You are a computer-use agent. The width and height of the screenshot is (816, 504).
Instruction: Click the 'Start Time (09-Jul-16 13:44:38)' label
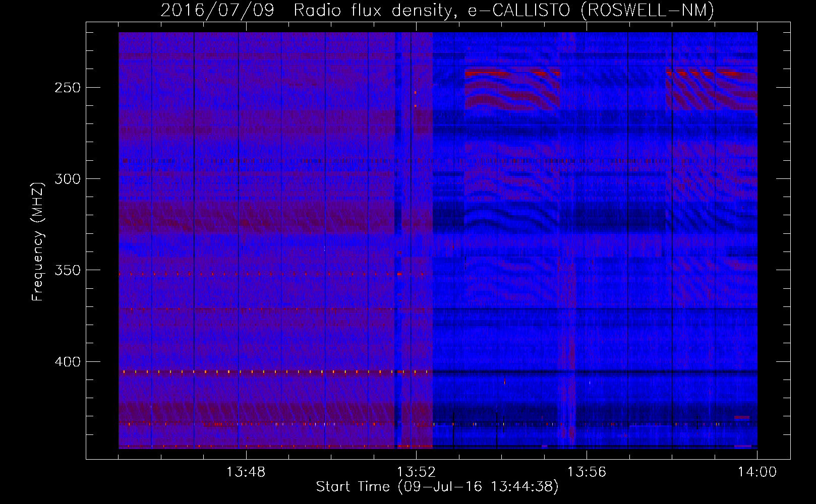[437, 487]
